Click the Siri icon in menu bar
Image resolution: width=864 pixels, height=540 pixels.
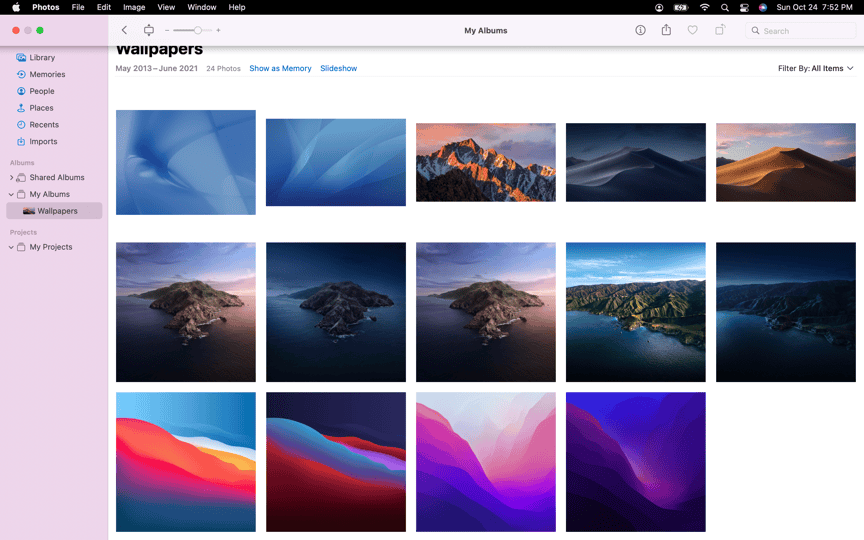pyautogui.click(x=763, y=7)
